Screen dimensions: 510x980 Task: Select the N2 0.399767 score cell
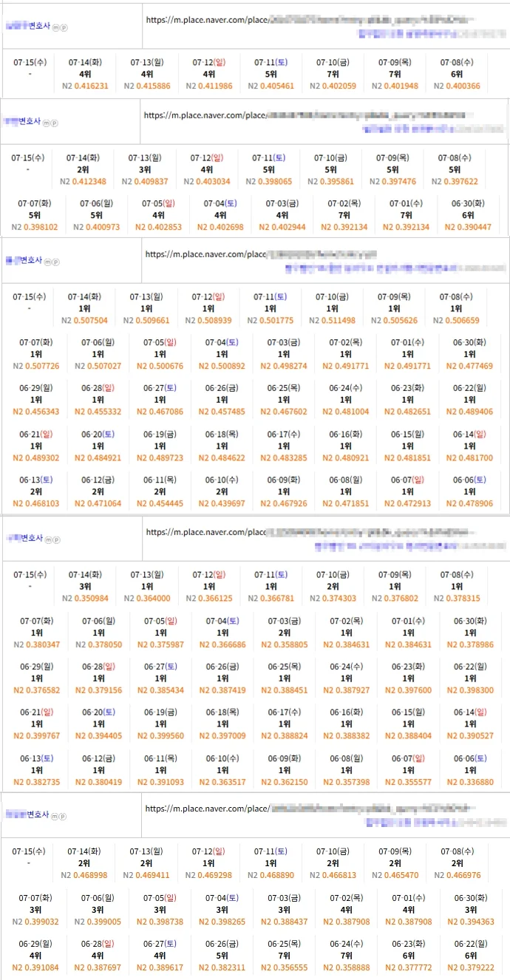[x=36, y=735]
